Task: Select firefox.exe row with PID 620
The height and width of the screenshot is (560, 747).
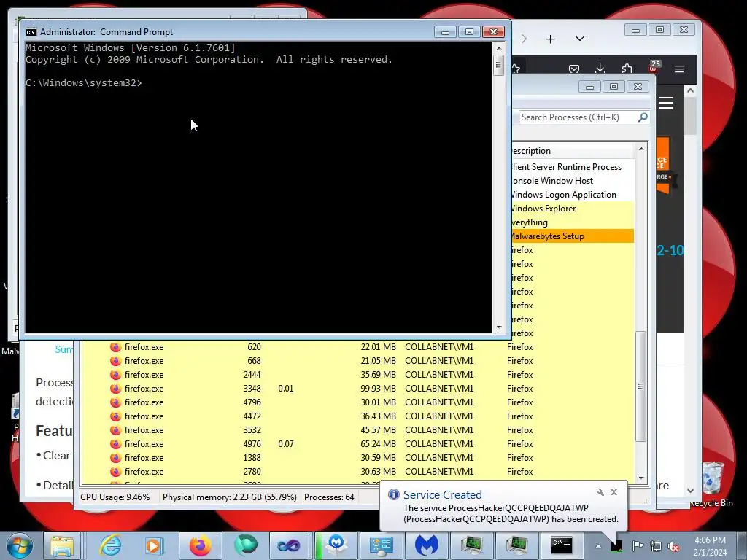Action: coord(357,347)
